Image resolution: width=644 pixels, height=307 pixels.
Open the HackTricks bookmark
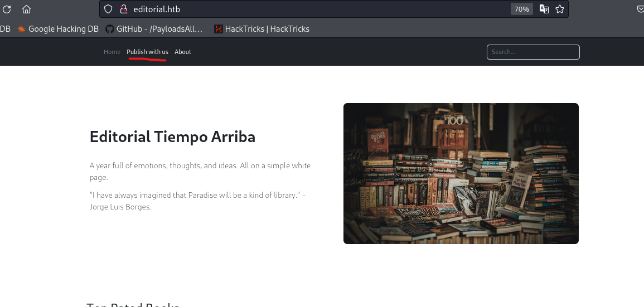coord(262,29)
